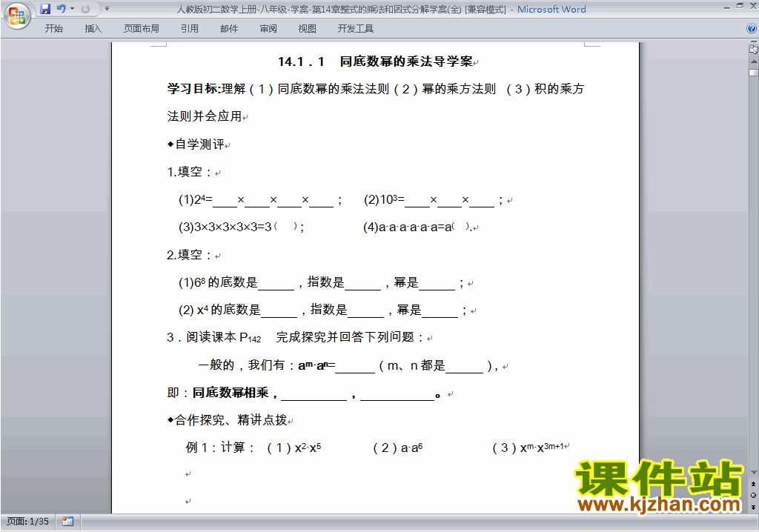Viewport: 759px width, 532px height.
Task: Switch to the 引用 tab
Action: (190, 29)
